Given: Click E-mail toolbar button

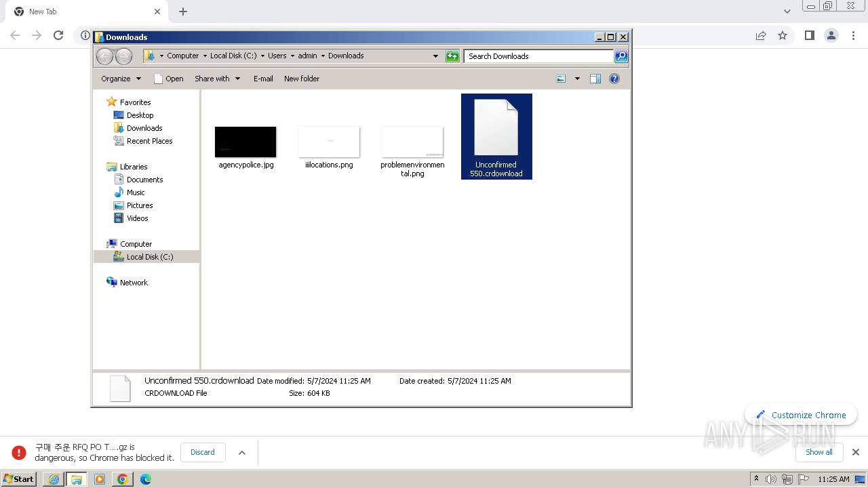Looking at the screenshot, I should click(x=263, y=79).
